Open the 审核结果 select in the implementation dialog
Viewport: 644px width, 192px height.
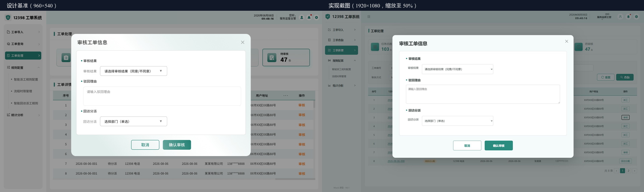click(458, 69)
